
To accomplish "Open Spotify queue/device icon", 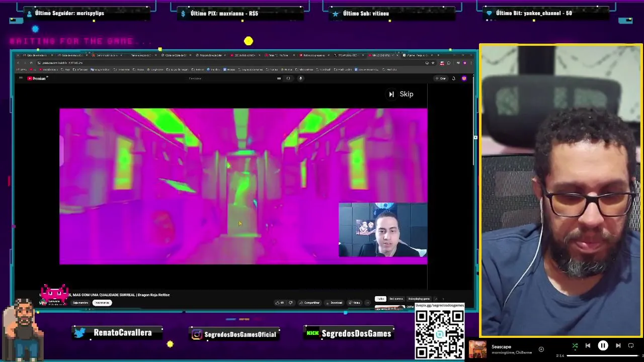I will point(631,346).
